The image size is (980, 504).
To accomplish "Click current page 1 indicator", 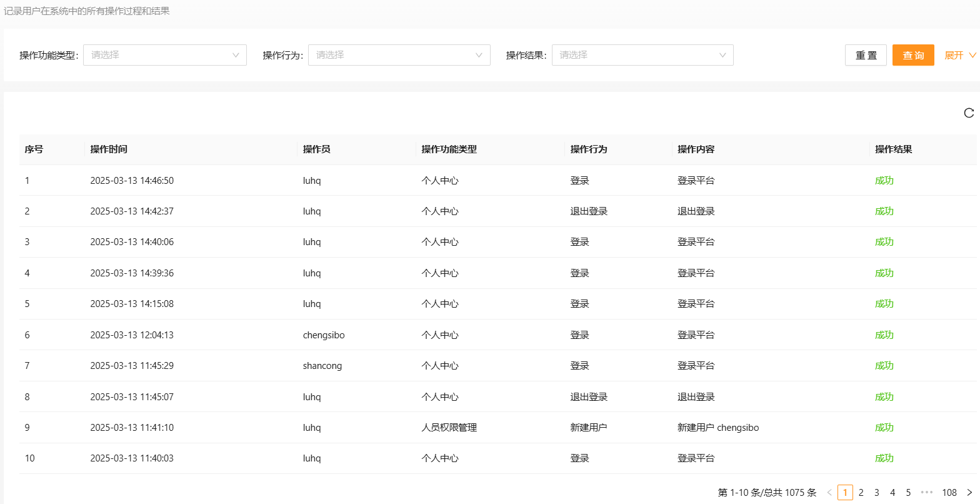I will (x=845, y=493).
